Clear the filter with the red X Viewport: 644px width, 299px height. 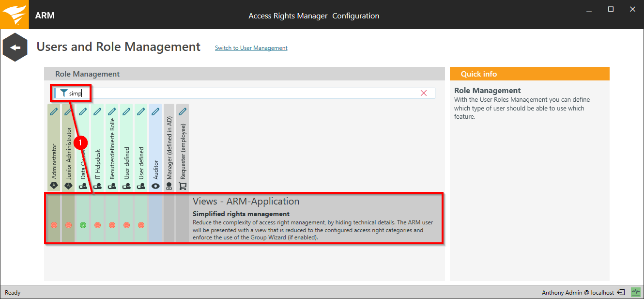click(x=424, y=93)
